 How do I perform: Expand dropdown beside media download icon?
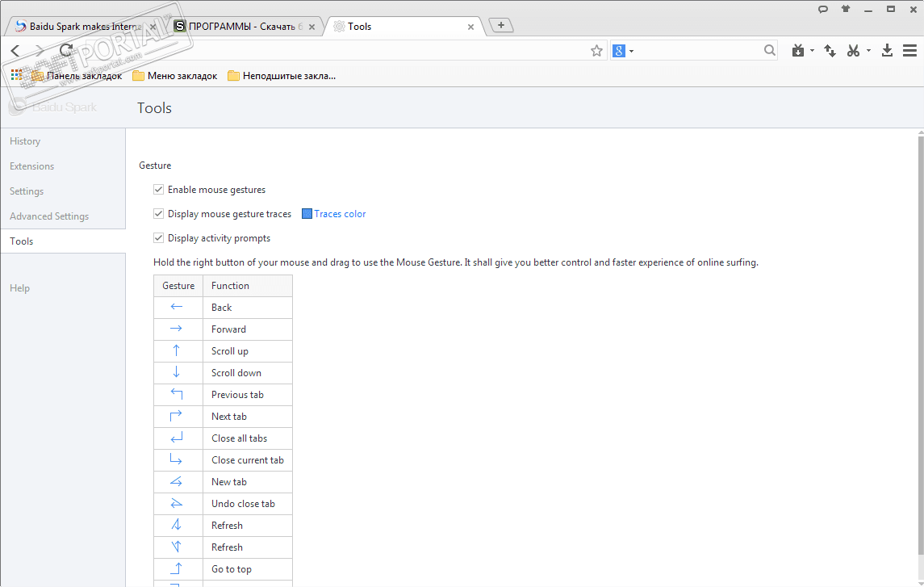point(813,51)
